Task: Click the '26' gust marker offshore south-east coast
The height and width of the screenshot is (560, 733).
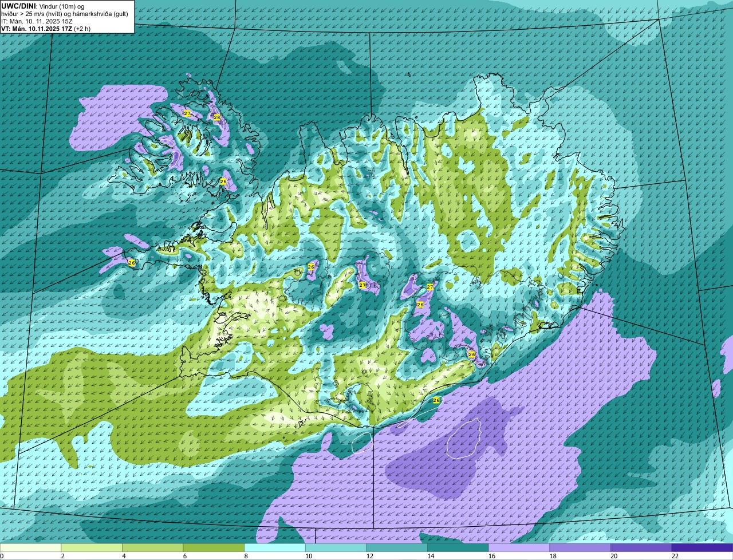Action: 436,400
